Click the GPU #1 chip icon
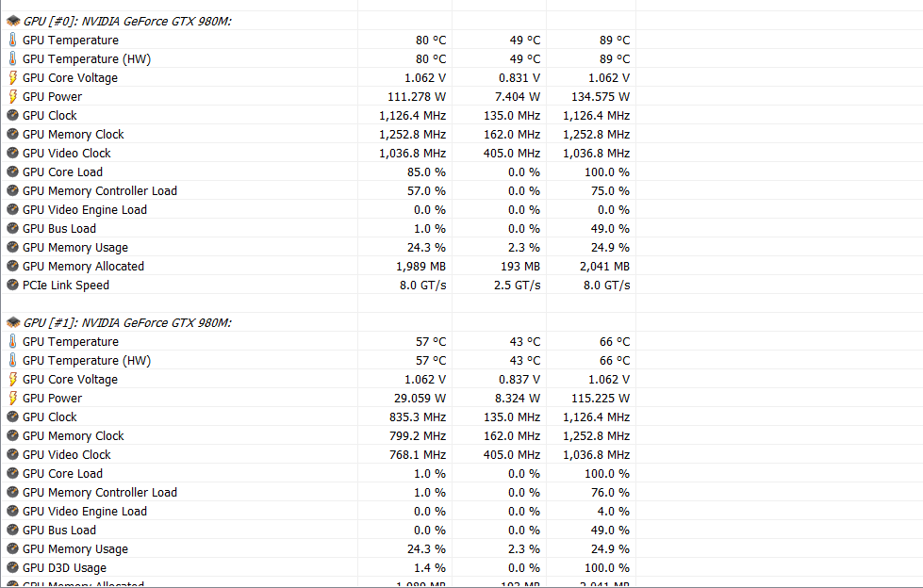Viewport: 923px width, 588px height. coord(13,322)
